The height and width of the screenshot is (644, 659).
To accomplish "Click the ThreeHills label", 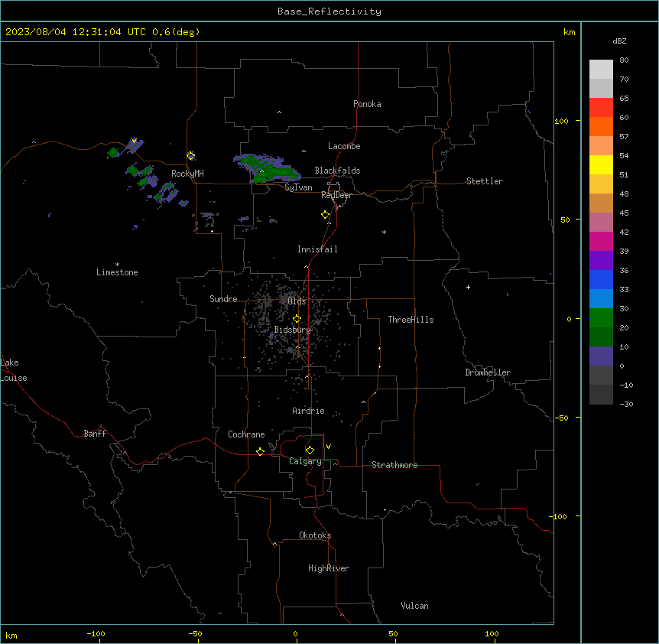I will pos(411,320).
